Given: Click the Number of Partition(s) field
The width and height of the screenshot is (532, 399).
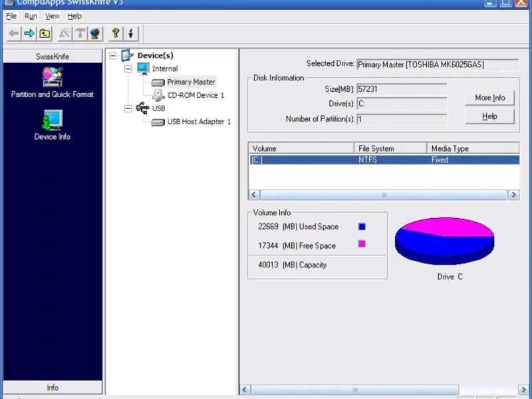Looking at the screenshot, I should click(402, 119).
